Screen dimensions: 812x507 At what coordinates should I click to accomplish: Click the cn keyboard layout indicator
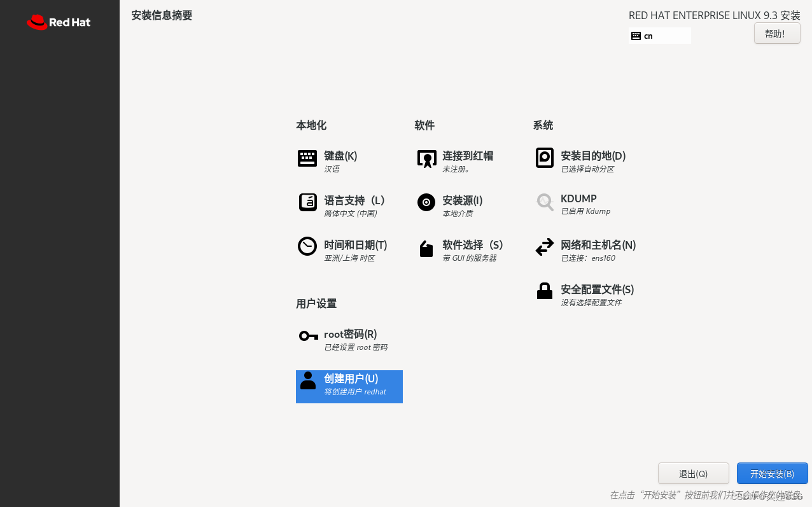point(659,36)
